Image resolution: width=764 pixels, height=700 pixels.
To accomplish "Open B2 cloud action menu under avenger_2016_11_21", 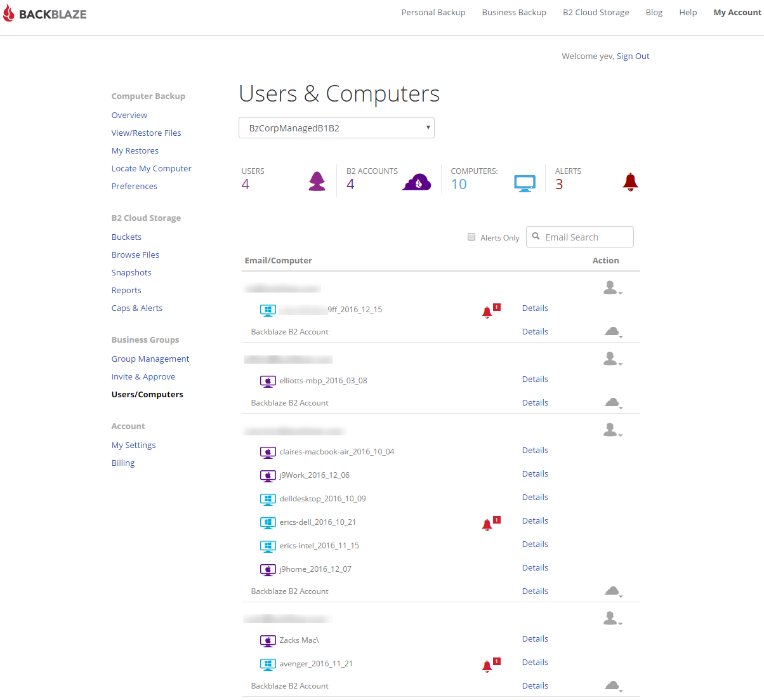I will point(613,686).
